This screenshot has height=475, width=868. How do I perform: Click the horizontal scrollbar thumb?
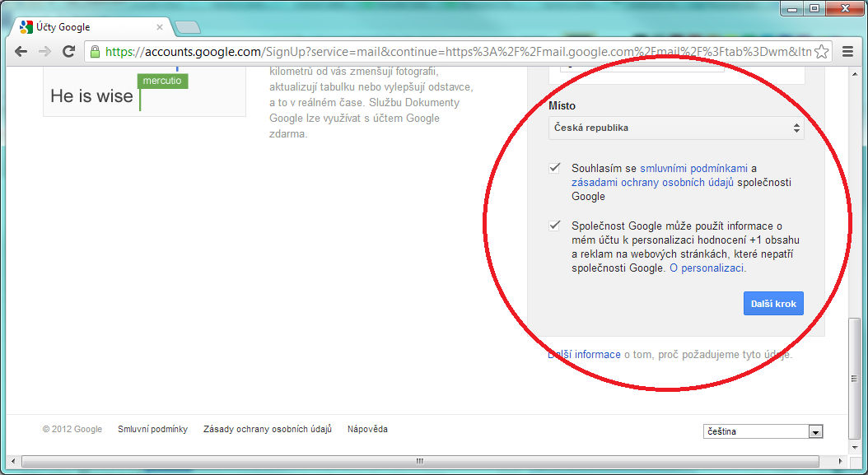(420, 461)
